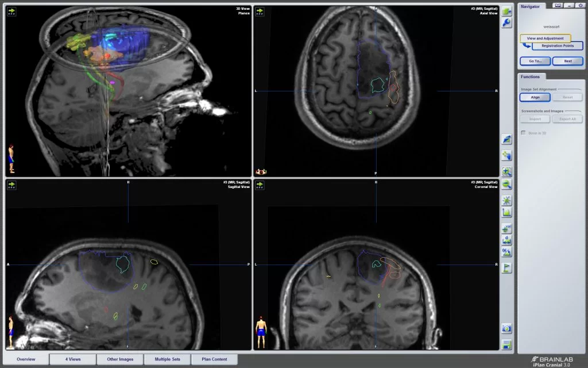The image size is (588, 368).
Task: Click the camera screenshot icon
Action: (506, 328)
